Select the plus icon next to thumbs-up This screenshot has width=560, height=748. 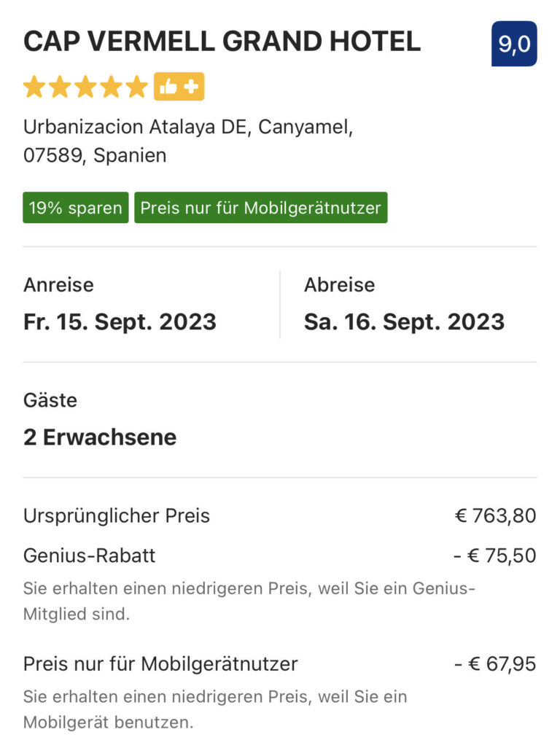click(x=190, y=86)
